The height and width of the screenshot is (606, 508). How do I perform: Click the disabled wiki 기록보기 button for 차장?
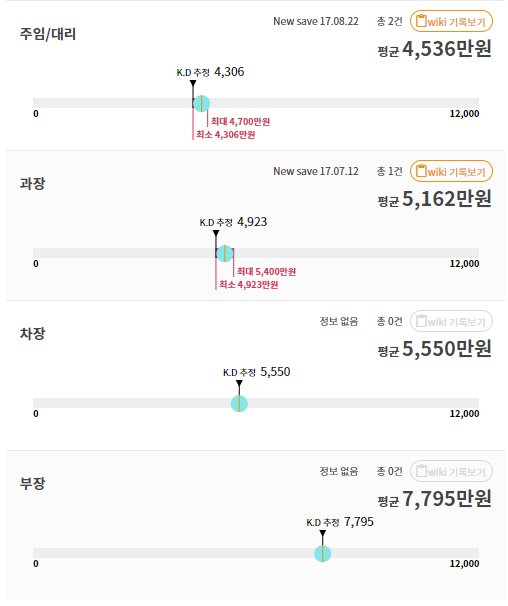coord(451,321)
